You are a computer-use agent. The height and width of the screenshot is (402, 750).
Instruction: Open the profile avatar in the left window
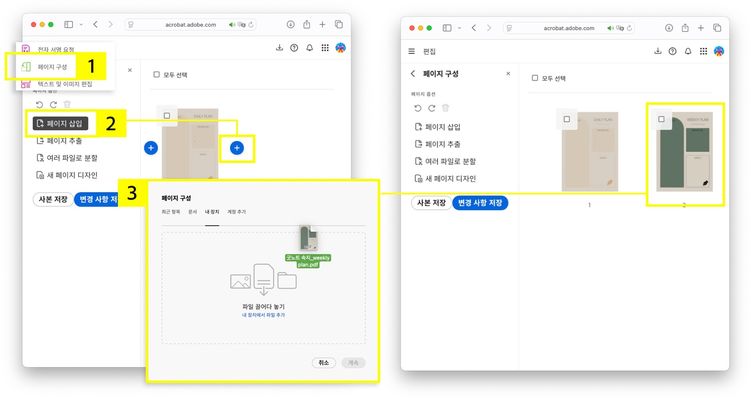click(x=341, y=48)
